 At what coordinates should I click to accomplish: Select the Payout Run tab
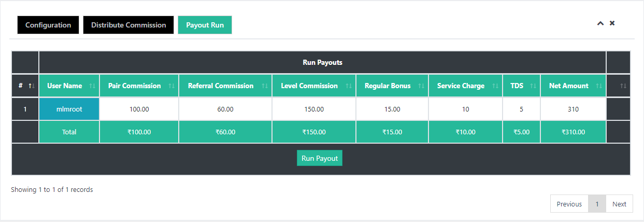point(205,25)
